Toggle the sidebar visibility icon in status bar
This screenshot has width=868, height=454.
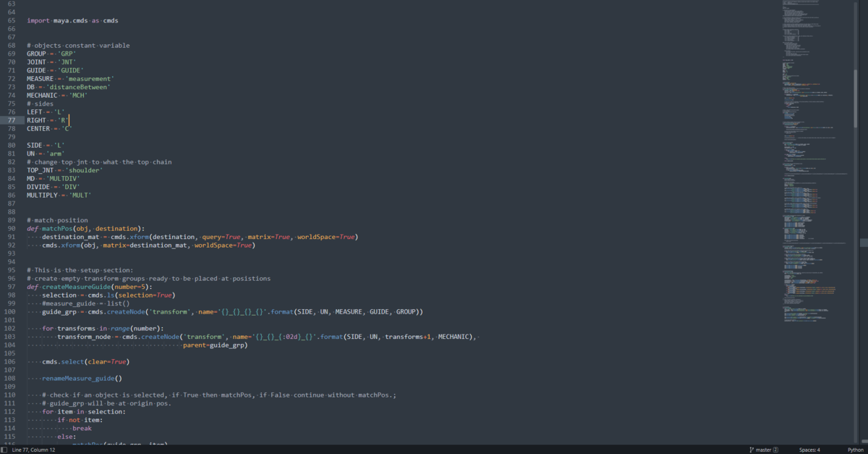tap(4, 450)
